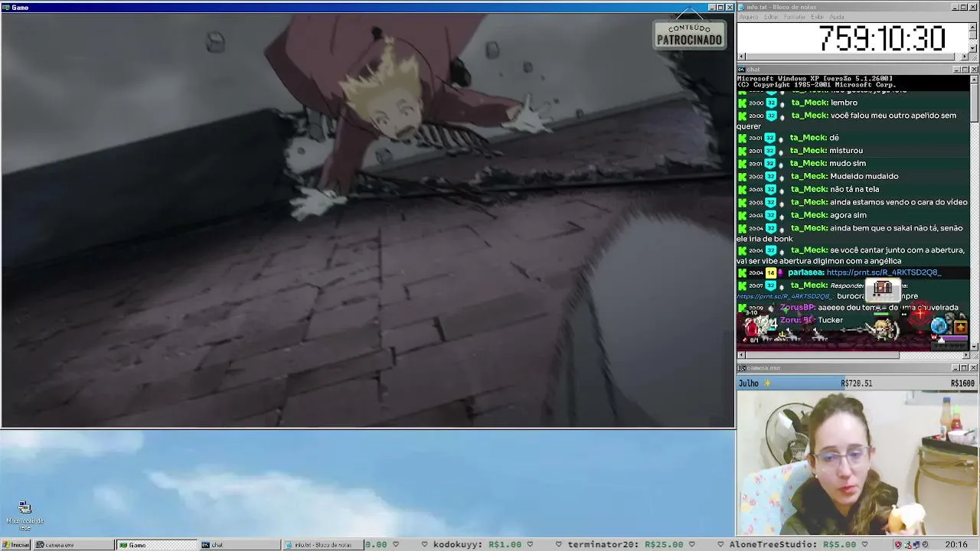Switch to camera.exe in the taskbar
Viewport: 980px width, 551px height.
tap(73, 545)
